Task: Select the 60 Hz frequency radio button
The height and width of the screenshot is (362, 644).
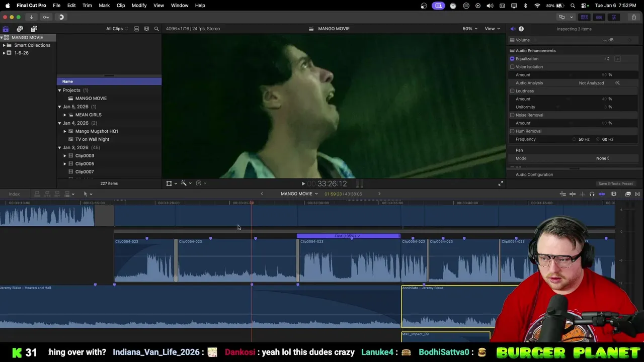Action: click(598, 139)
